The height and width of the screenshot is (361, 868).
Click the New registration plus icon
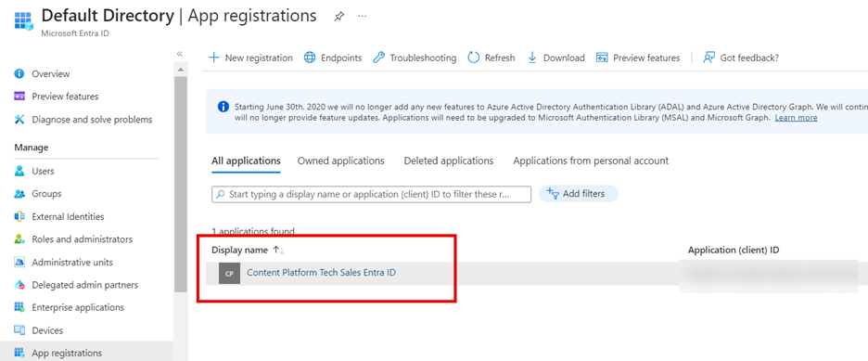coord(213,58)
